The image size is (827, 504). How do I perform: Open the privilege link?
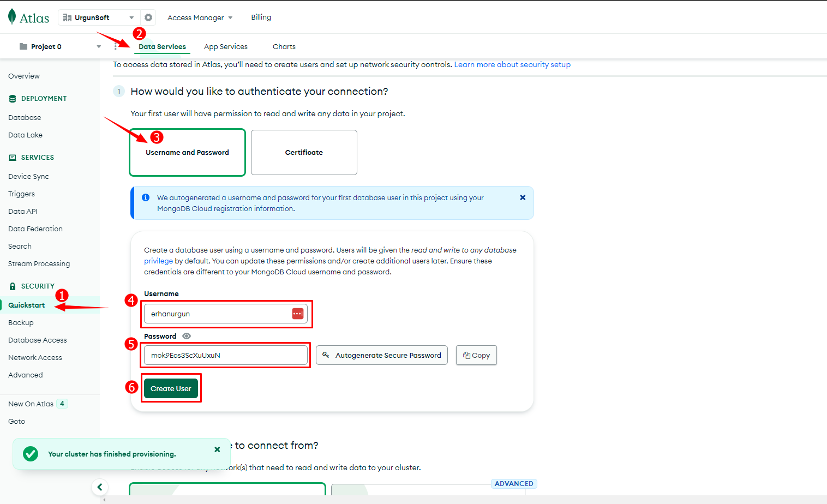[158, 261]
